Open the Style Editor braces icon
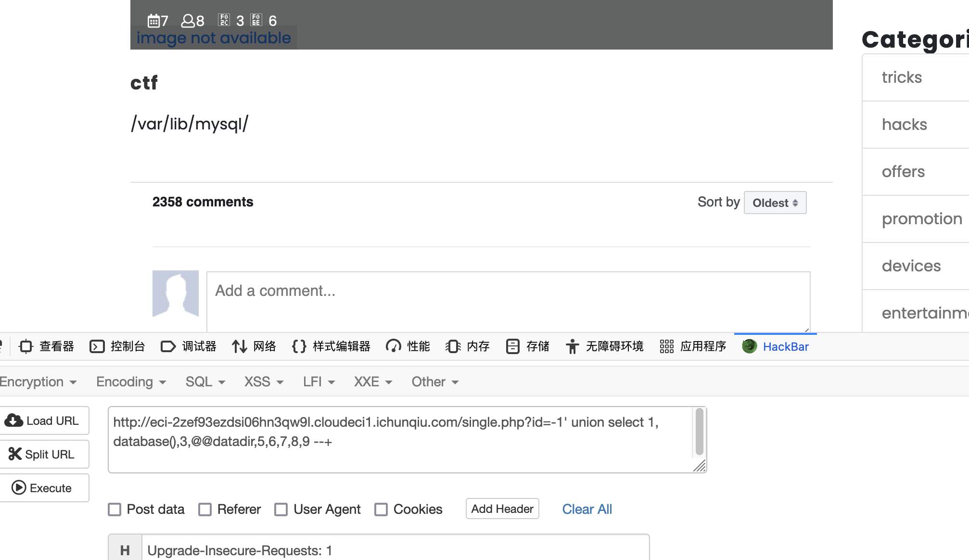The width and height of the screenshot is (969, 560). (299, 346)
